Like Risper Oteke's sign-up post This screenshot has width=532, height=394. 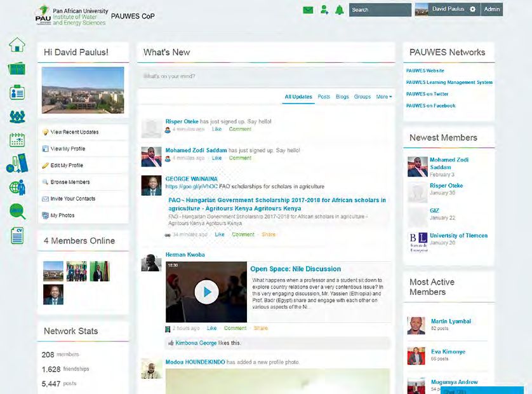(216, 129)
